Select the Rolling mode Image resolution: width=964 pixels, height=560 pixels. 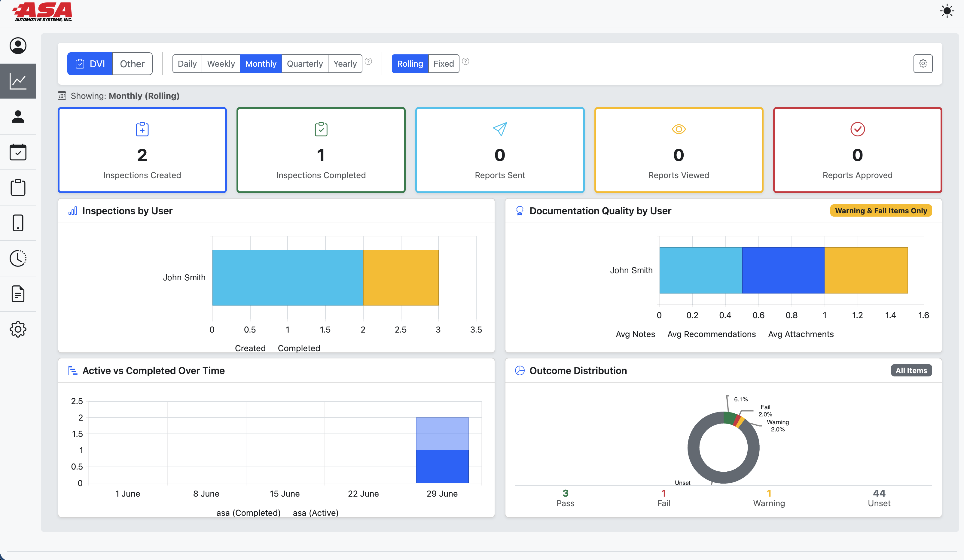410,63
